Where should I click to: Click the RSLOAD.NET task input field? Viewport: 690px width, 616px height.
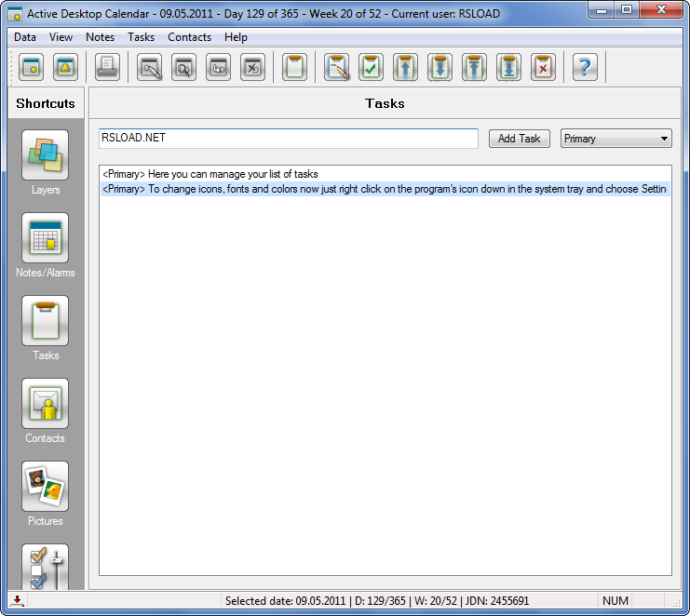289,138
